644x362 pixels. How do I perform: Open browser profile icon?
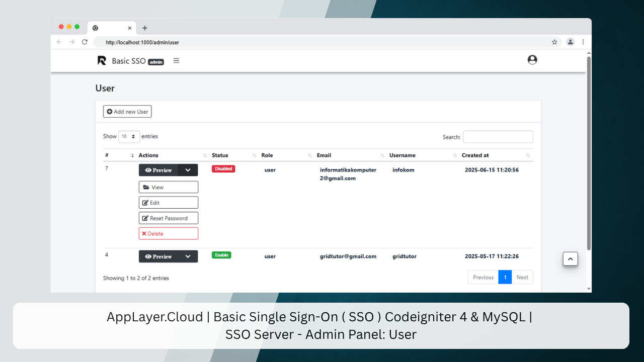(x=570, y=42)
